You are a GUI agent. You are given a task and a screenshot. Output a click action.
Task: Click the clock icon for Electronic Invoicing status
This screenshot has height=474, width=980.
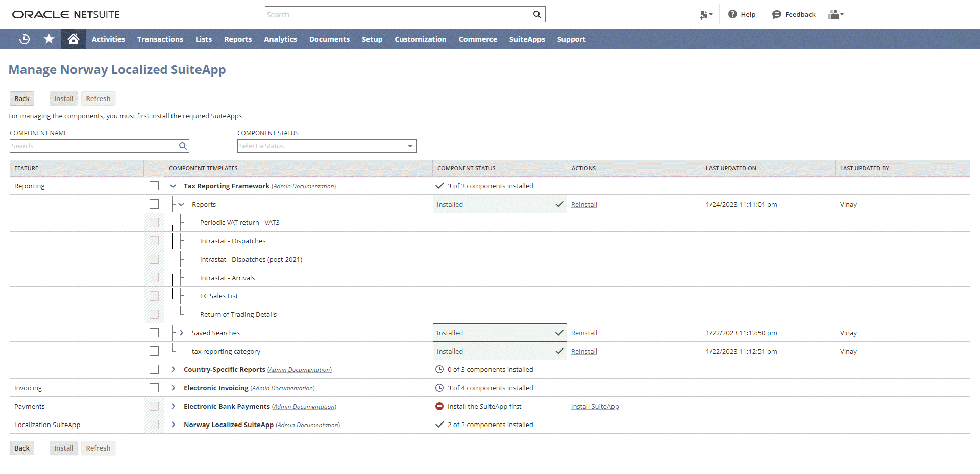point(439,388)
